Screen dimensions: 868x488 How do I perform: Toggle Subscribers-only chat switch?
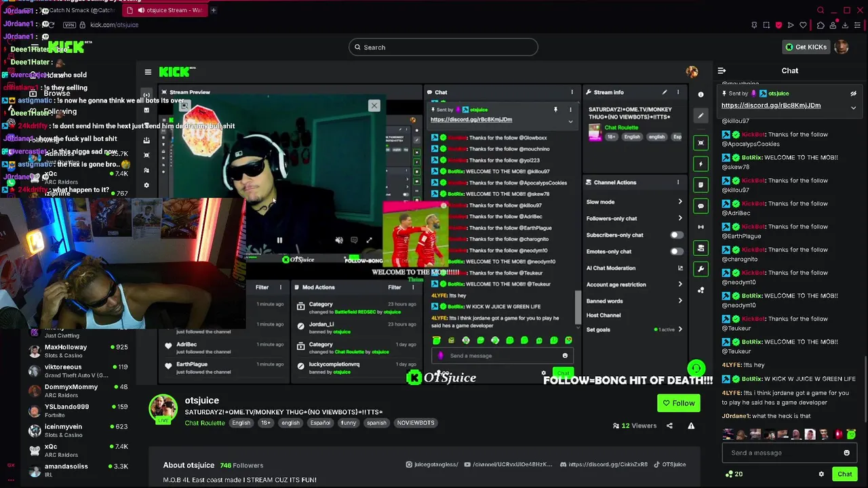coord(676,235)
